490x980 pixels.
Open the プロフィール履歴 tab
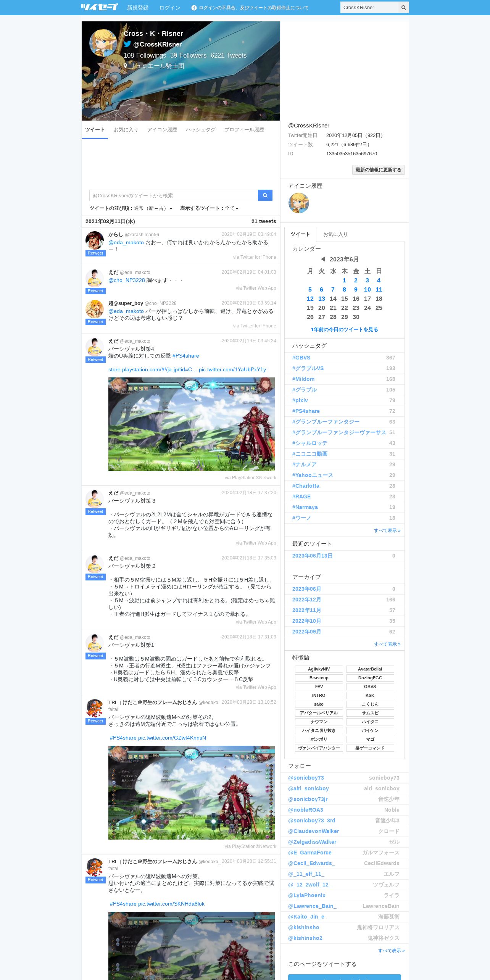(x=244, y=130)
